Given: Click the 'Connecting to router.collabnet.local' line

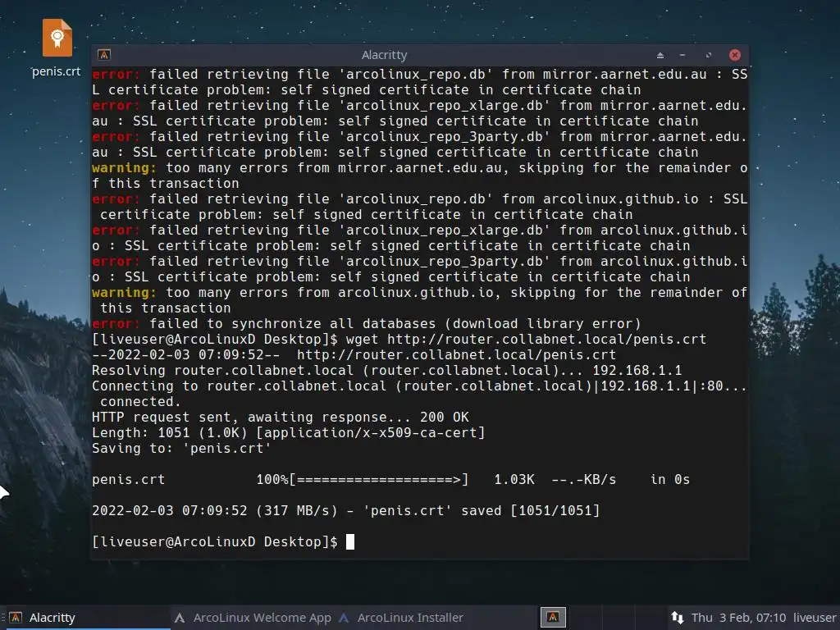Looking at the screenshot, I should [x=419, y=393].
